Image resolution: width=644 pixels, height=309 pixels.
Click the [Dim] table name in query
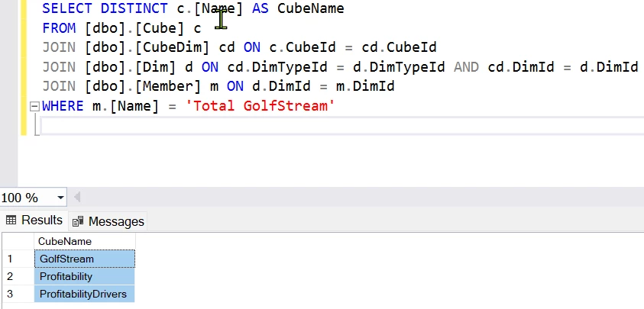pyautogui.click(x=155, y=67)
